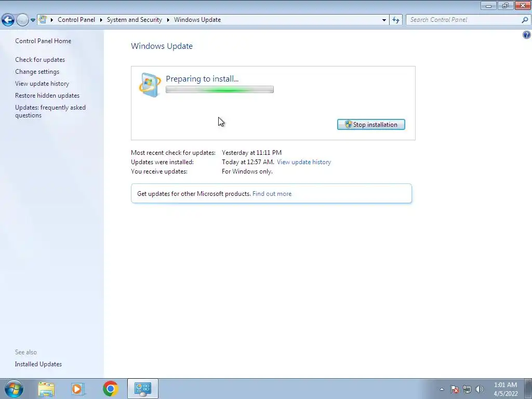
Task: Open address bar history dropdown
Action: coord(384,20)
